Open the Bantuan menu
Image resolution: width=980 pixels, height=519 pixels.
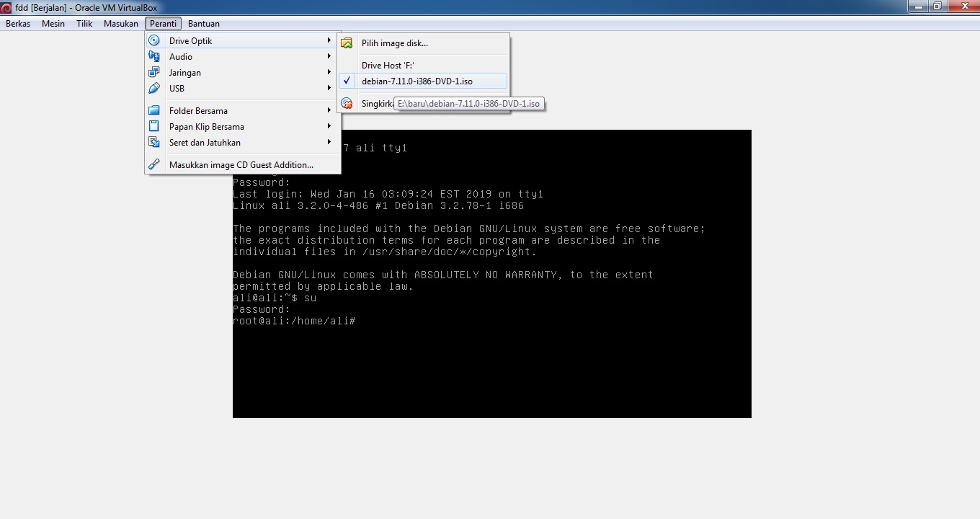203,23
